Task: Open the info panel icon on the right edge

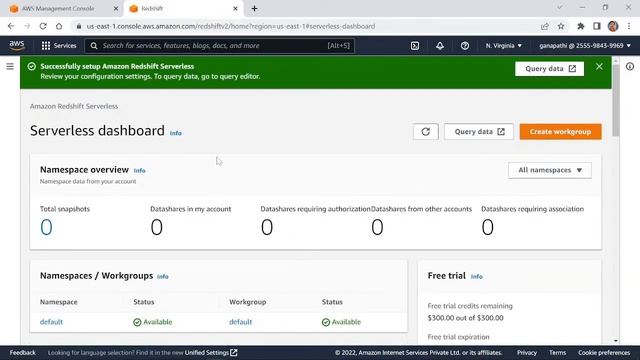Action: [x=630, y=67]
